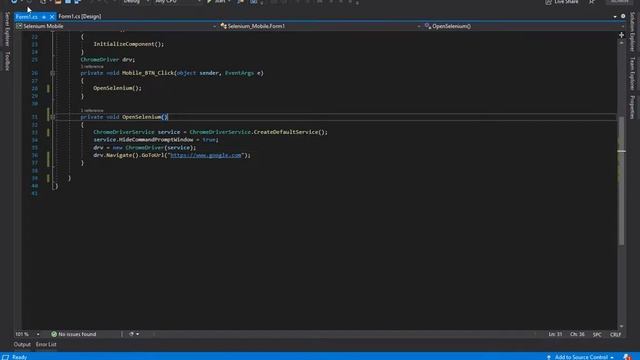This screenshot has width=640, height=360.
Task: Click the vertical scrollbar thumb in editor
Action: tap(621, 181)
